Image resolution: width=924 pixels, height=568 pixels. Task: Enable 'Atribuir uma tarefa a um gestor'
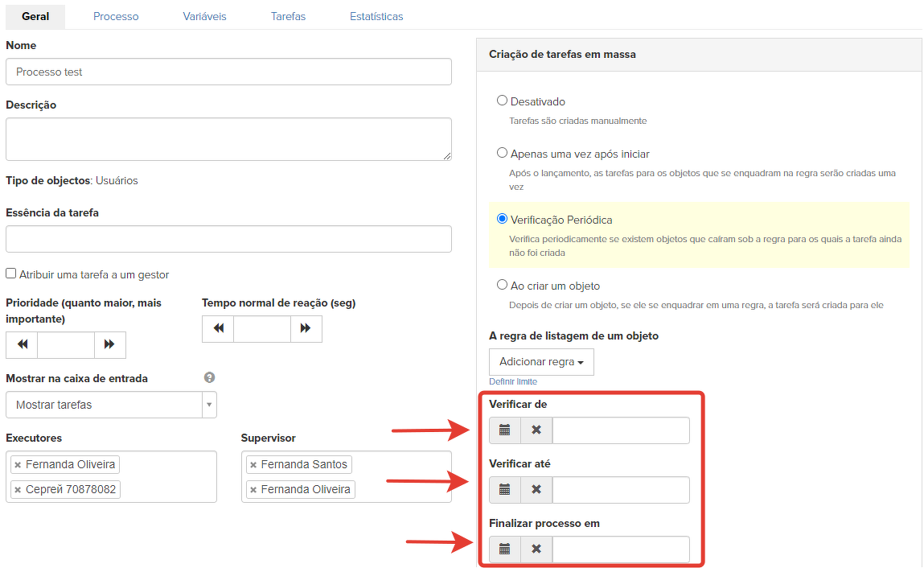click(x=11, y=274)
